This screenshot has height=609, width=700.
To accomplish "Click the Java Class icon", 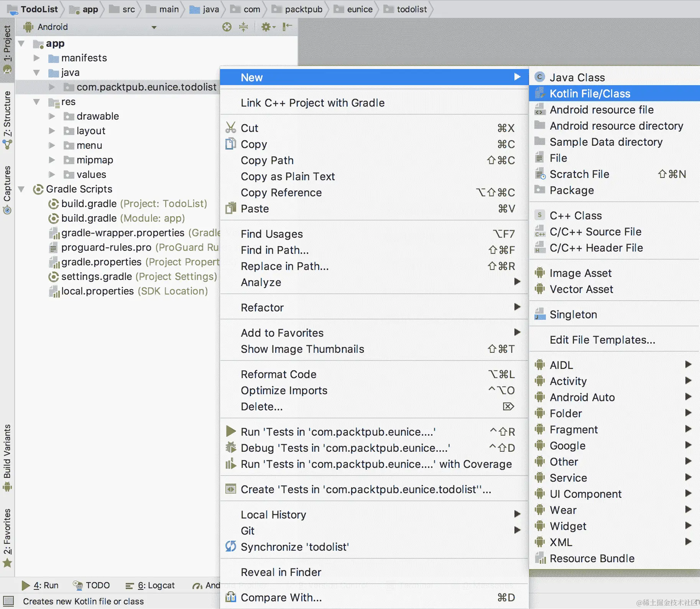I will (x=540, y=77).
